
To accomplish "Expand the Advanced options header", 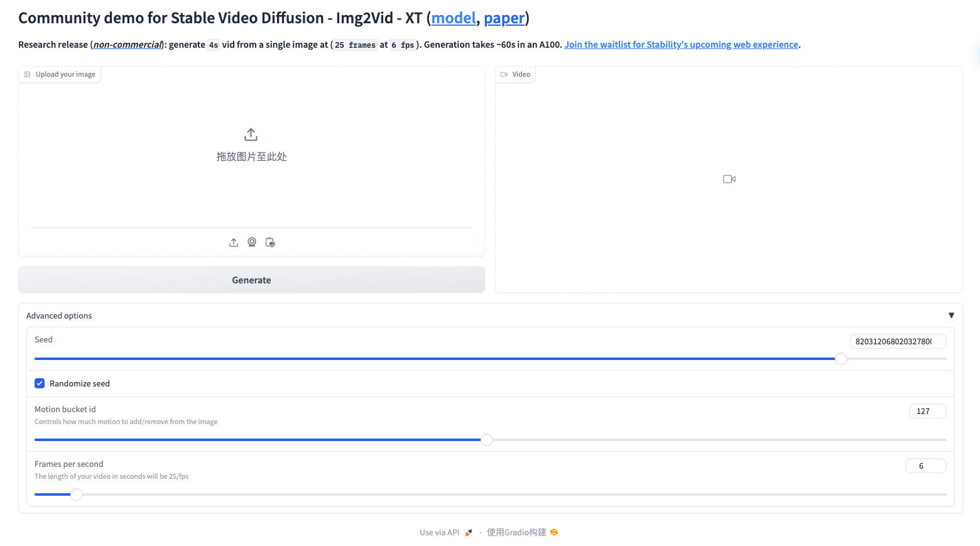I will [x=59, y=315].
